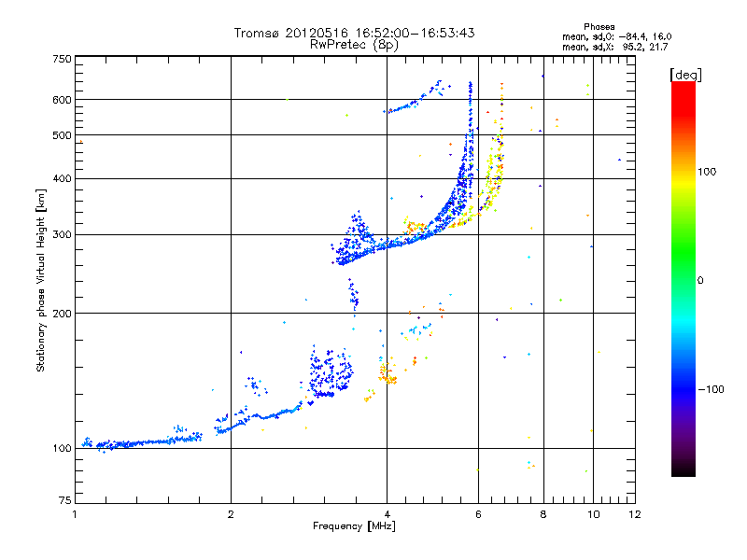Click the x-axis title 'Frequency [MHz]'

coord(354,526)
